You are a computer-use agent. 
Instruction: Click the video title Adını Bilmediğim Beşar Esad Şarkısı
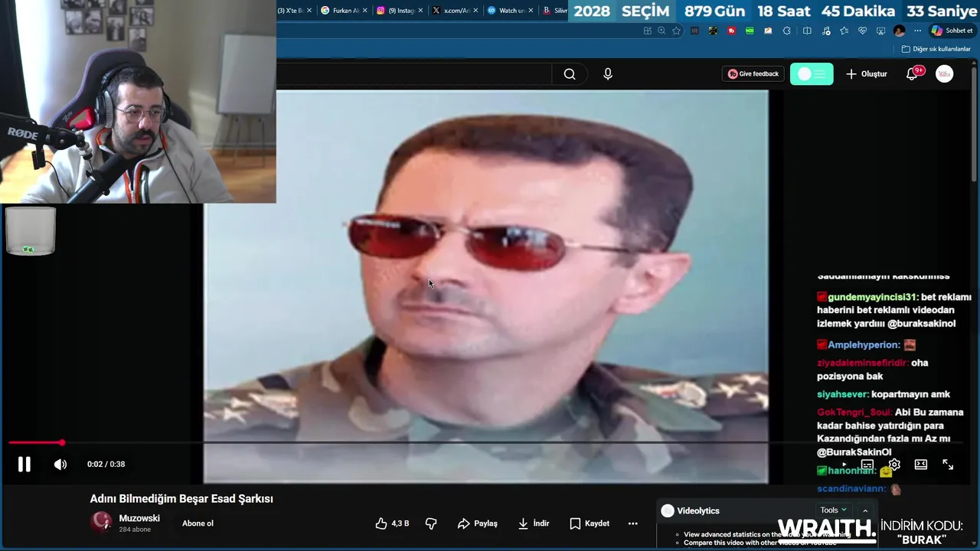tap(181, 499)
